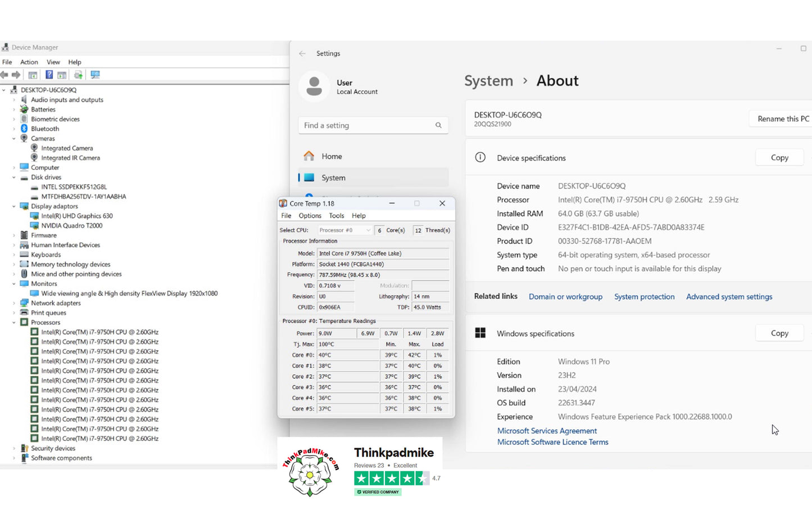Open the System protection link

(x=644, y=297)
